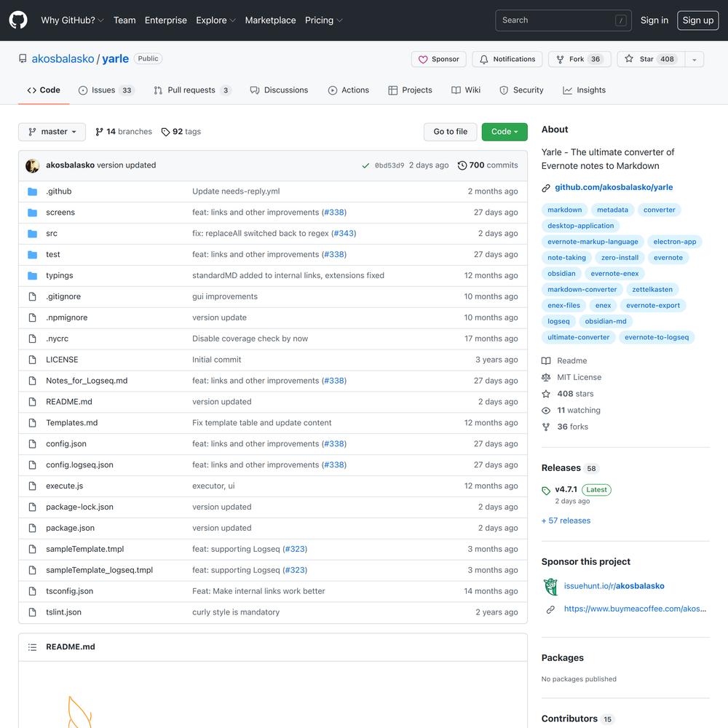Click the issuehunt logo icon

pos(550,586)
